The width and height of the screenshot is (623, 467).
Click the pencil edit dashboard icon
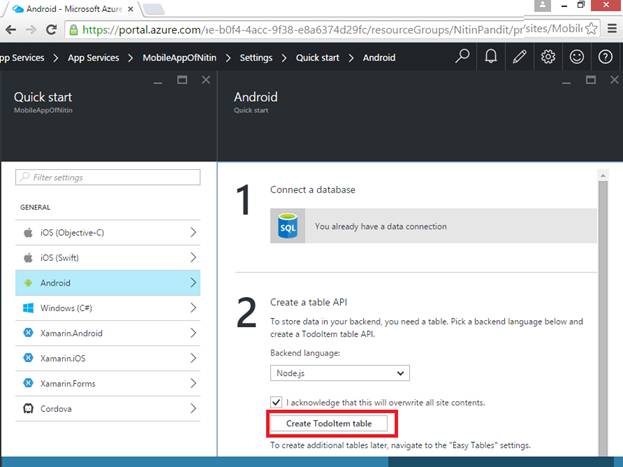click(519, 57)
